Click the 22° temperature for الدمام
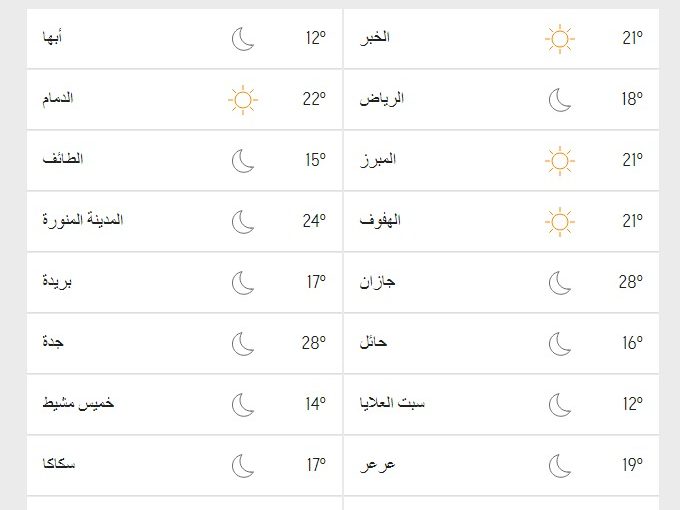This screenshot has height=510, width=680. click(x=314, y=100)
